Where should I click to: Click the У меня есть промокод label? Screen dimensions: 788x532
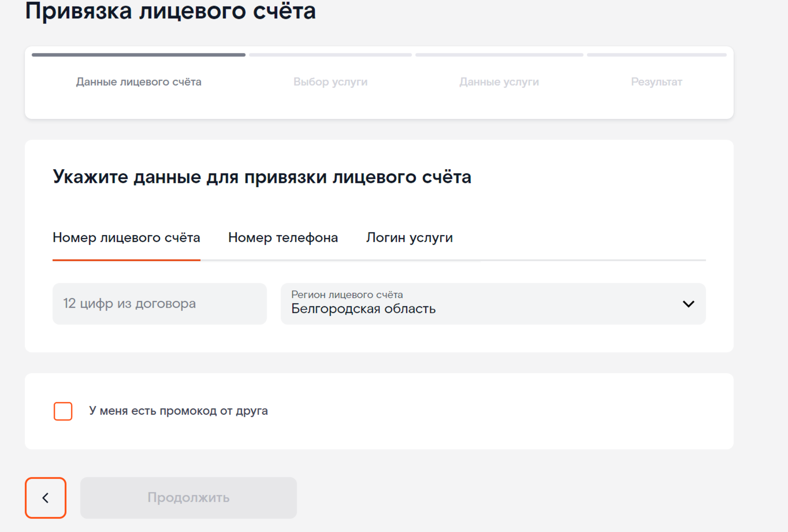(178, 411)
